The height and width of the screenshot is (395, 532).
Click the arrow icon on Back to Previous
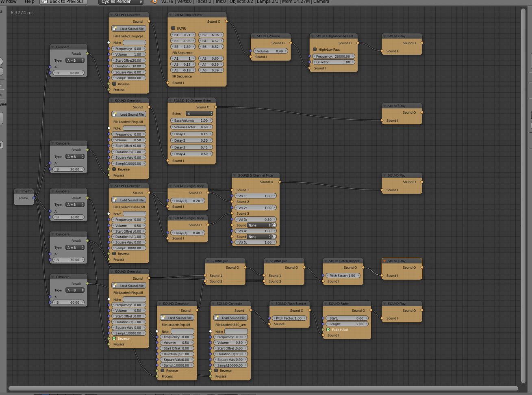pos(43,2)
